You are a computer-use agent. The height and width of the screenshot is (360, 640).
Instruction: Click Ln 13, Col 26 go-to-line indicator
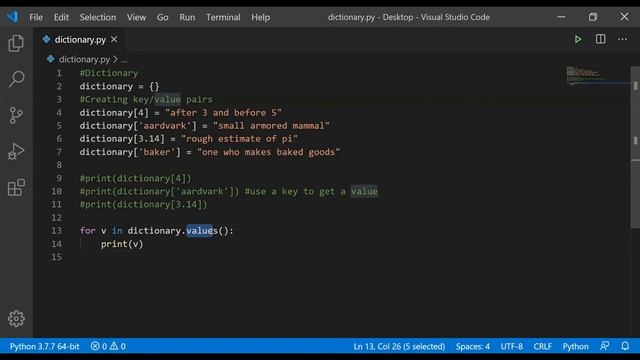coord(399,346)
